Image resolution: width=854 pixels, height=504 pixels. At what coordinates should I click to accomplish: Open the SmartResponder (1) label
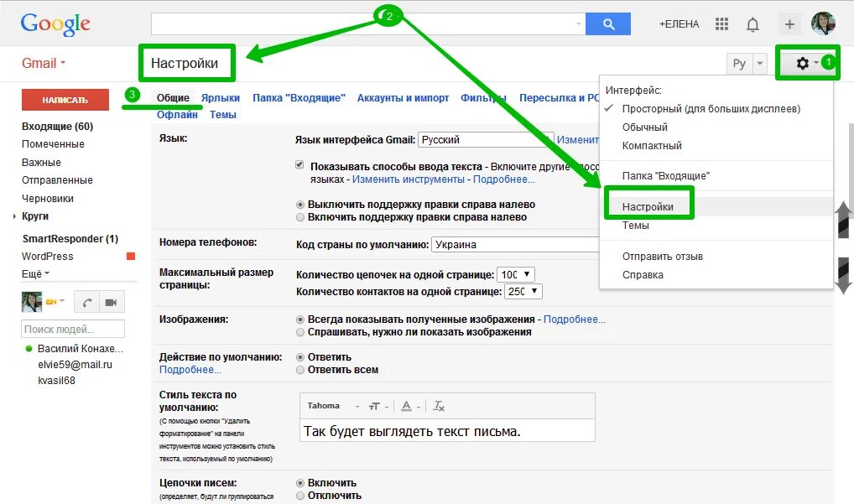[70, 239]
